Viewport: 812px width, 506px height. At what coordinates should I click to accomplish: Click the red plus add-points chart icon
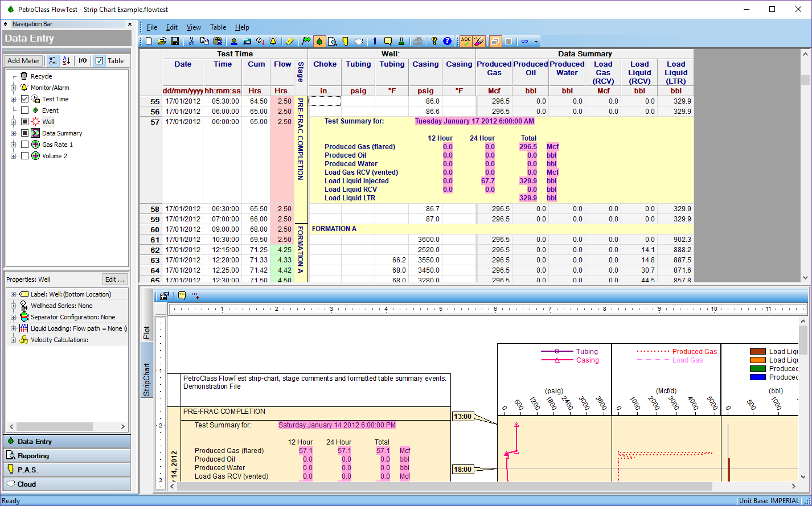[195, 295]
